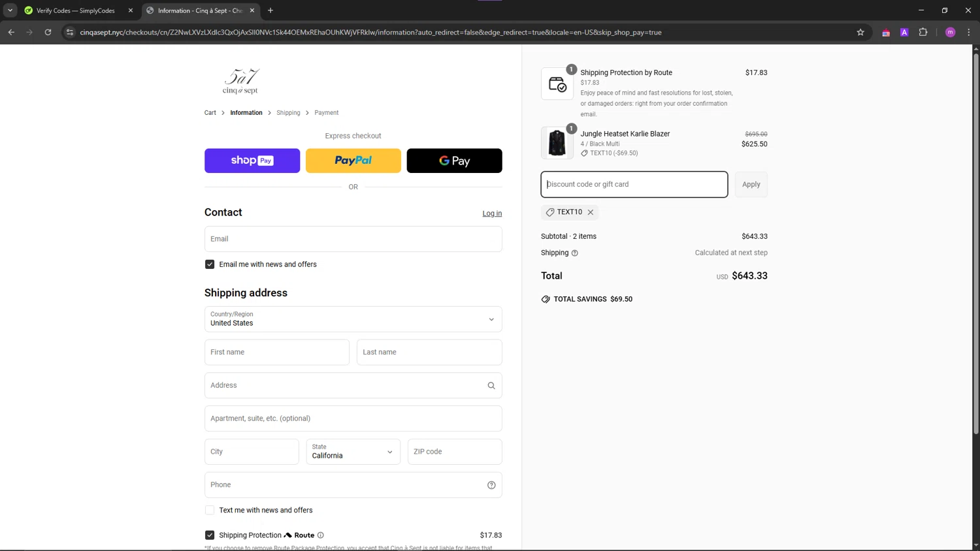Remove the TEXT10 discount code
The image size is (980, 551).
tap(591, 212)
